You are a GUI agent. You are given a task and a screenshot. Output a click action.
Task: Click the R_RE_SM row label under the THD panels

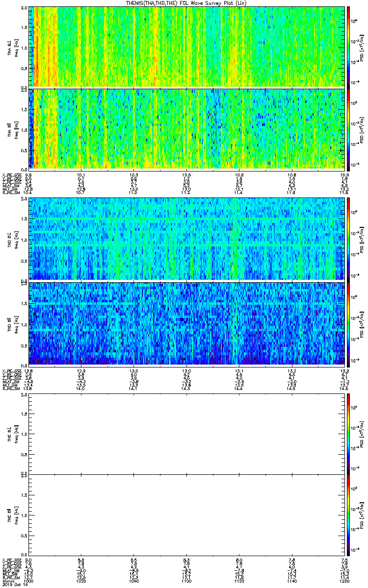point(11,388)
